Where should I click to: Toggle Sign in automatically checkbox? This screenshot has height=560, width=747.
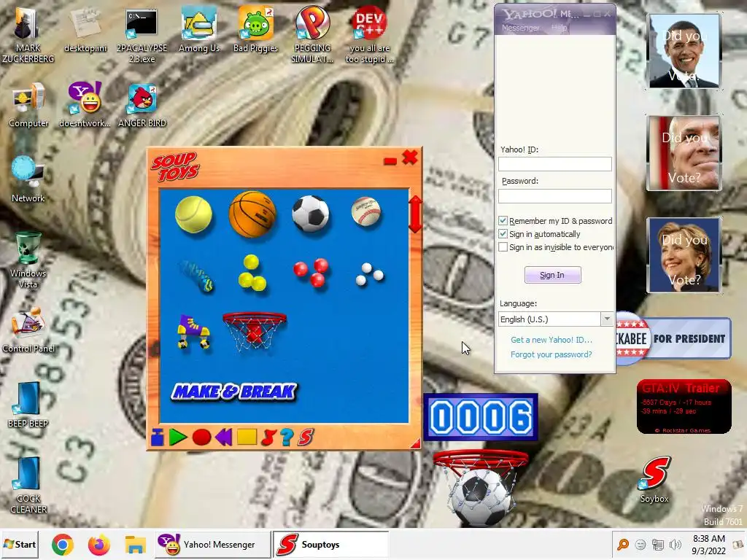click(x=503, y=234)
